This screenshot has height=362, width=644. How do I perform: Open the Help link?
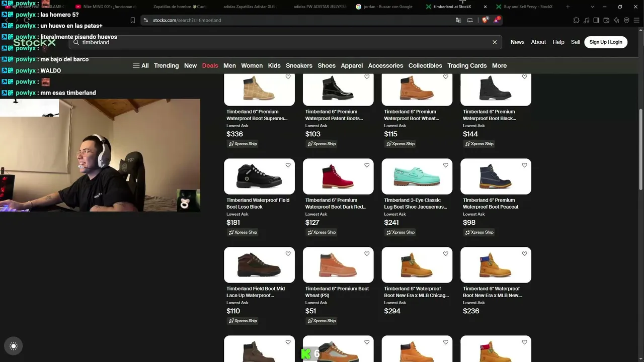pos(558,42)
